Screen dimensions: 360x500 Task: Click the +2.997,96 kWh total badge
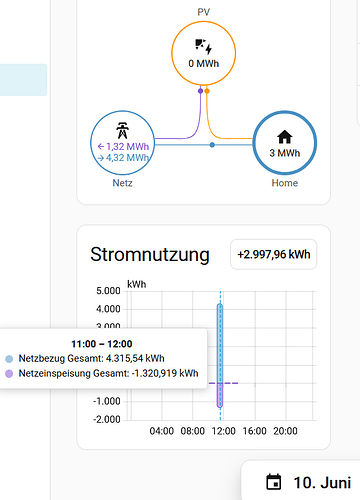[274, 254]
